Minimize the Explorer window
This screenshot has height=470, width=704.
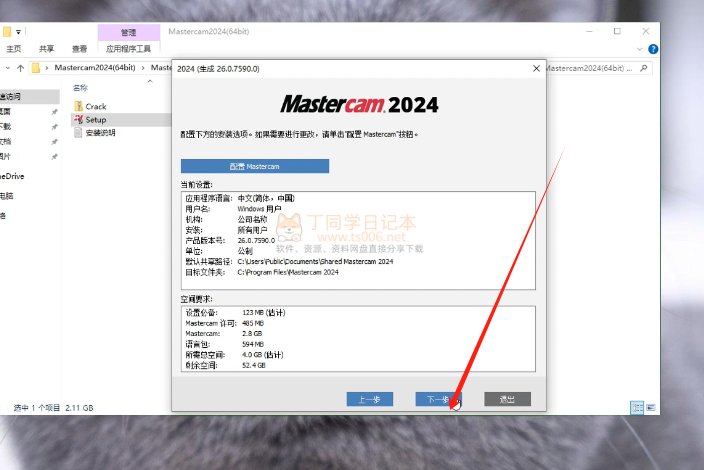coord(590,31)
